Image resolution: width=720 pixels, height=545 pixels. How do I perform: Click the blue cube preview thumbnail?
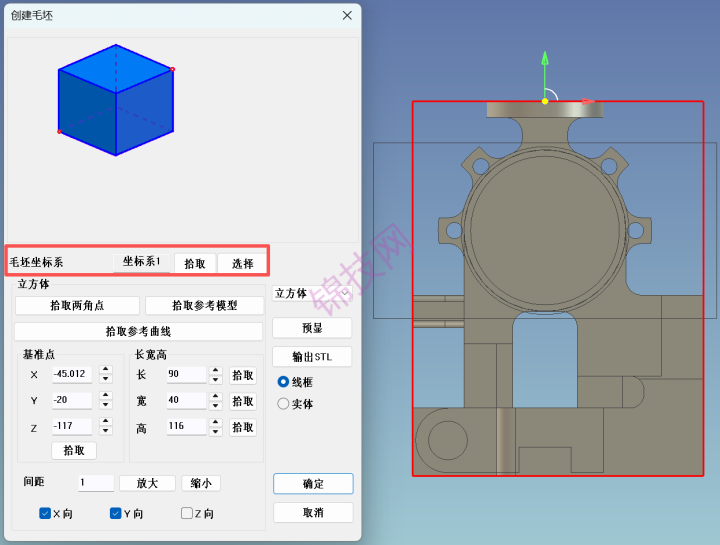pyautogui.click(x=116, y=100)
